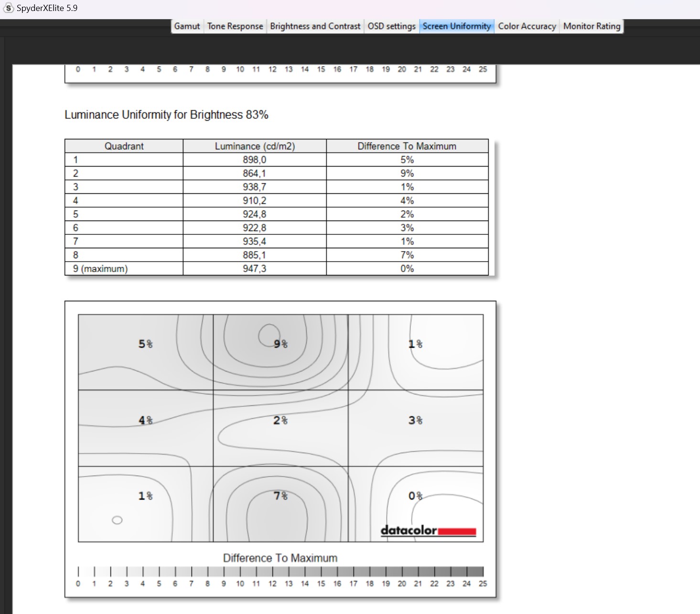This screenshot has width=700, height=614.
Task: Click the 7% label in the contour chart
Action: [280, 496]
